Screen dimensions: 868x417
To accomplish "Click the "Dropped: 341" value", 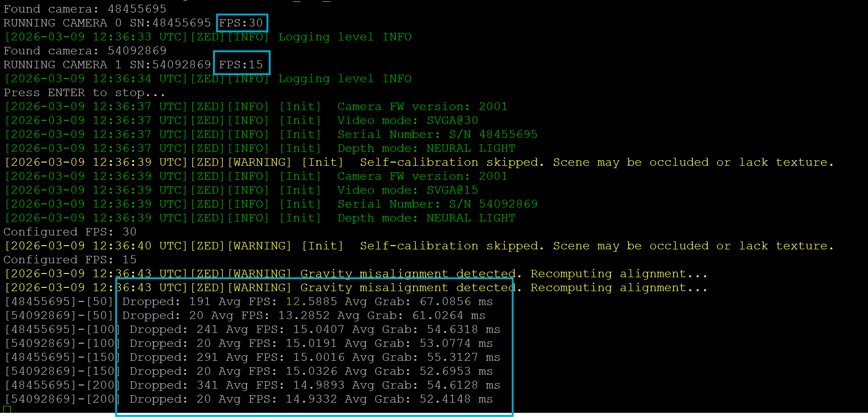I will pos(174,385).
